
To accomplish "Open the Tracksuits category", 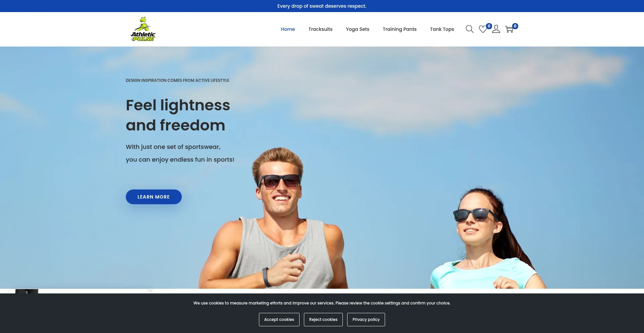I will pyautogui.click(x=320, y=29).
